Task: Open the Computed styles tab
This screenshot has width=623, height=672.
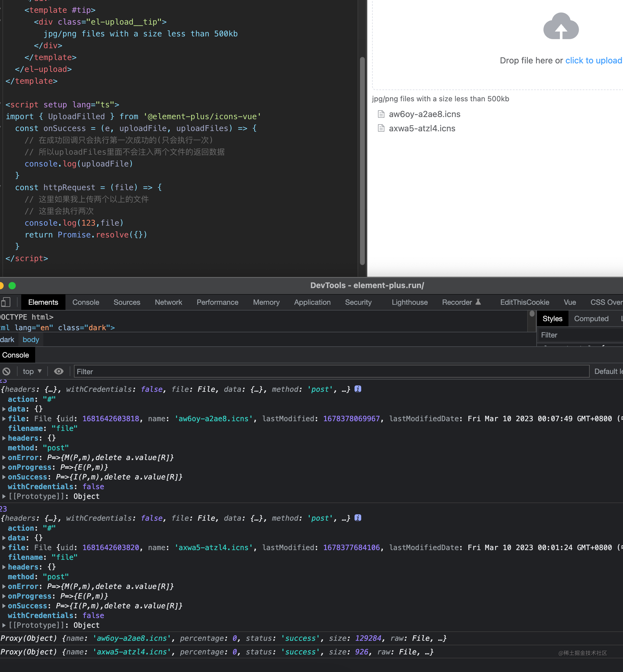Action: click(x=591, y=318)
